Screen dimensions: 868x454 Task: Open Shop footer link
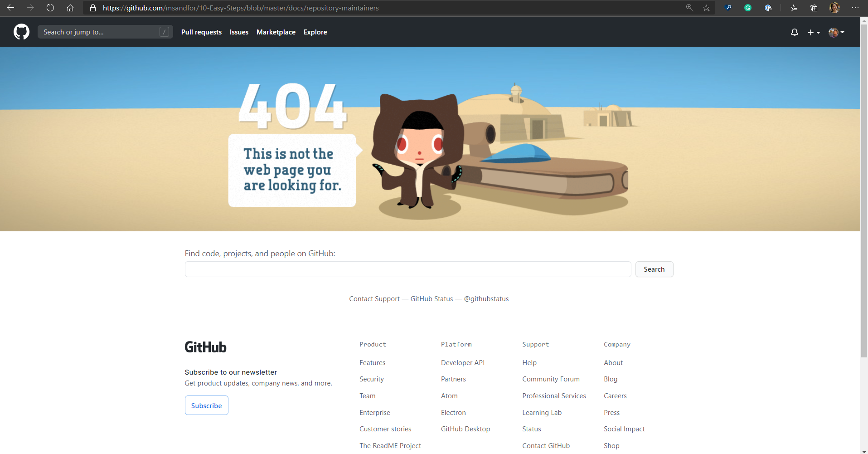(611, 446)
